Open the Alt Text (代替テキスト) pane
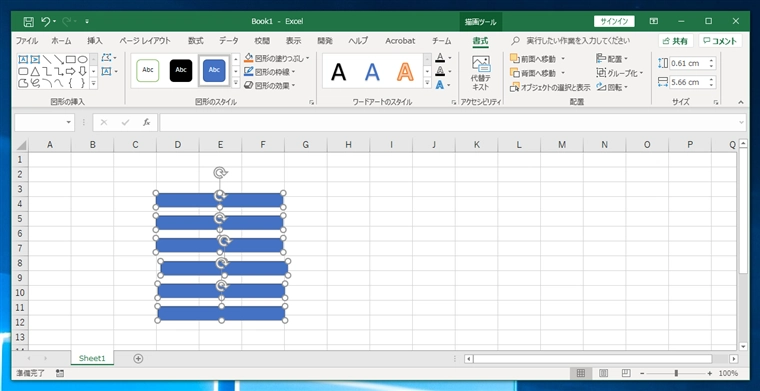This screenshot has width=760, height=391. point(480,73)
